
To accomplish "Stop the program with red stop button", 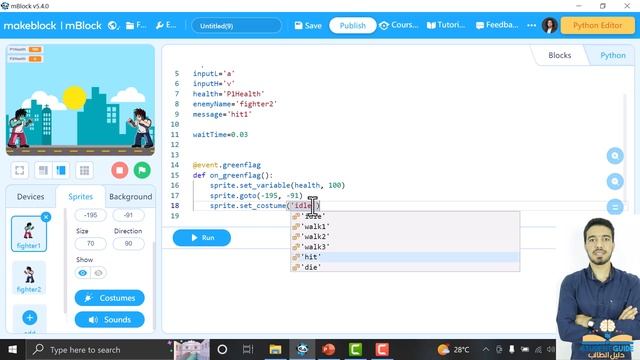I will 120,170.
